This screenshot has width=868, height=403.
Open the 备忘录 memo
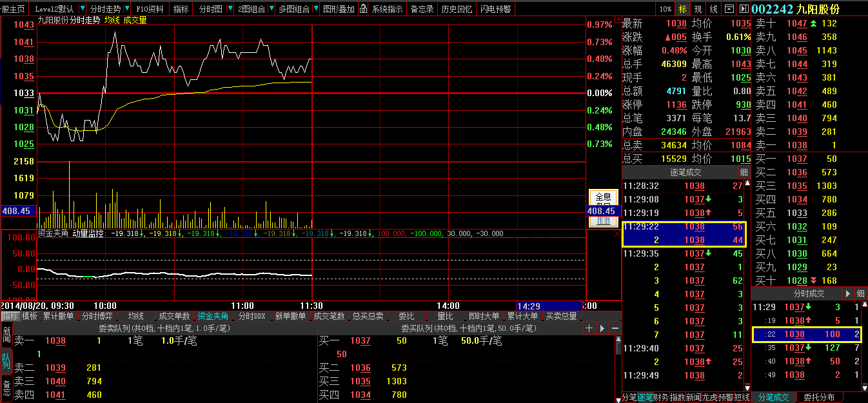coord(422,9)
